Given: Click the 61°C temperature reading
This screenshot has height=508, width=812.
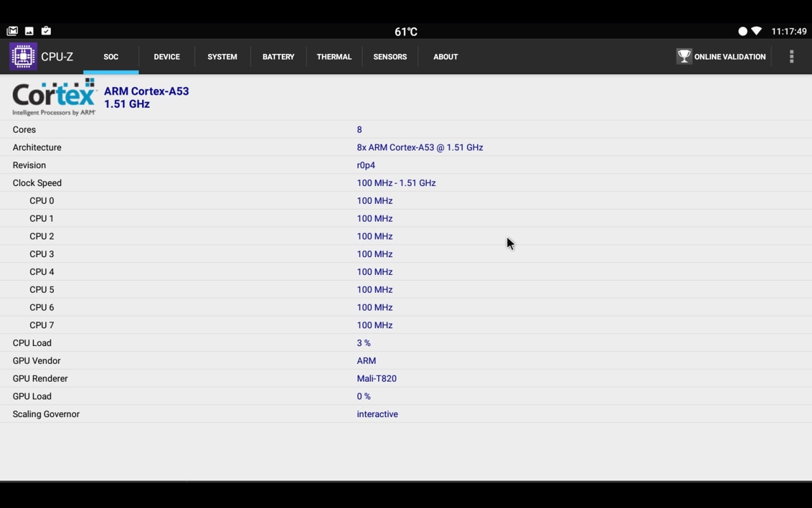Looking at the screenshot, I should point(406,32).
